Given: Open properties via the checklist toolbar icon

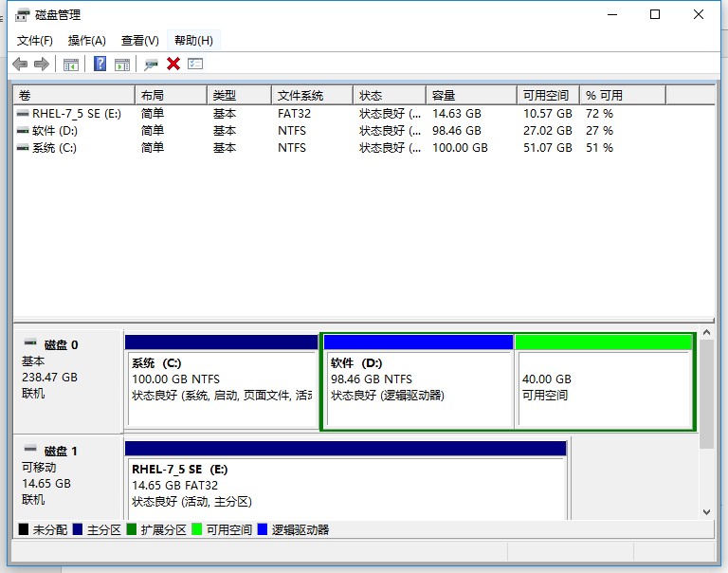Looking at the screenshot, I should pos(195,64).
